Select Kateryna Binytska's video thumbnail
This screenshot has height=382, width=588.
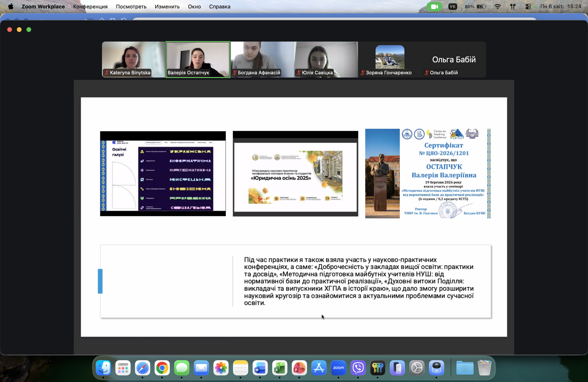coord(133,59)
